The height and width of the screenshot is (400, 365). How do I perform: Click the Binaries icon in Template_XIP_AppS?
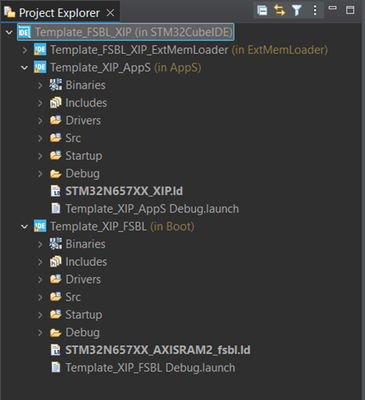56,85
